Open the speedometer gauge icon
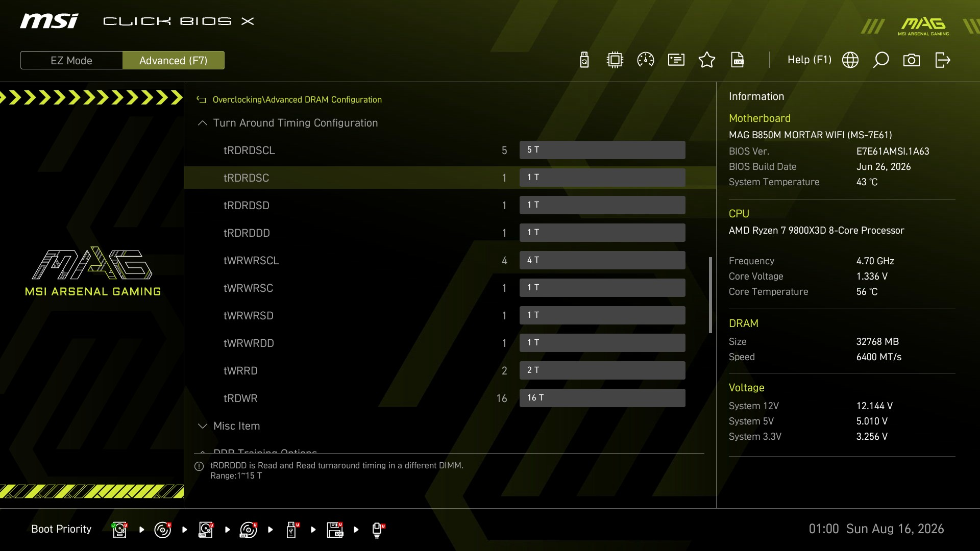This screenshot has height=551, width=980. pos(646,60)
